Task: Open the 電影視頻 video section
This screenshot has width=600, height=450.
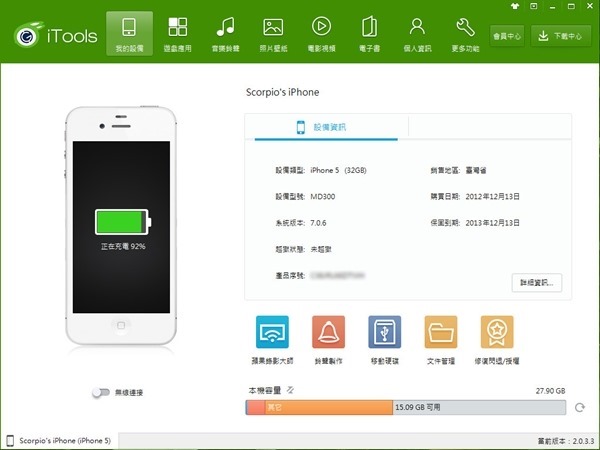Action: (321, 34)
